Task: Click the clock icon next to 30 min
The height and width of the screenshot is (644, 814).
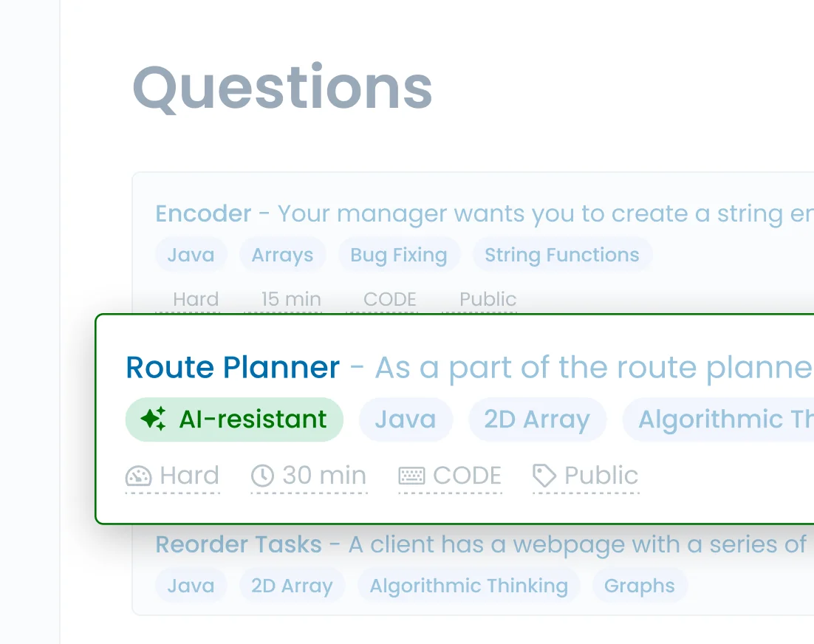Action: click(262, 476)
